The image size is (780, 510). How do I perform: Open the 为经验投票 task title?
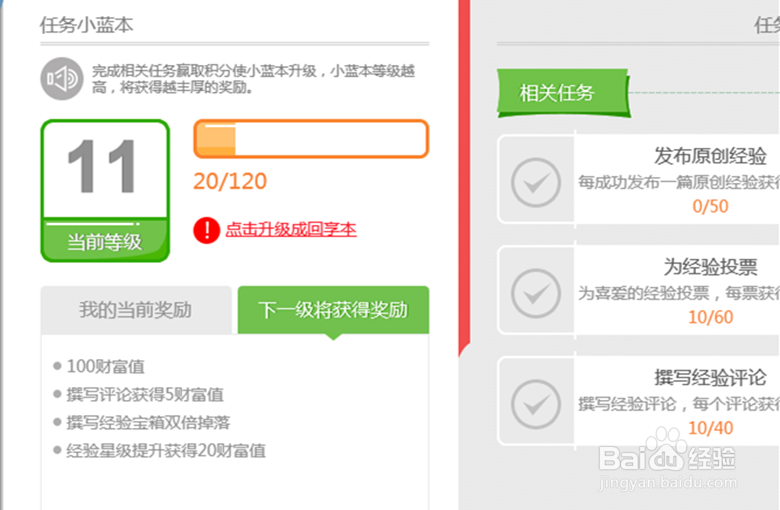tap(710, 267)
